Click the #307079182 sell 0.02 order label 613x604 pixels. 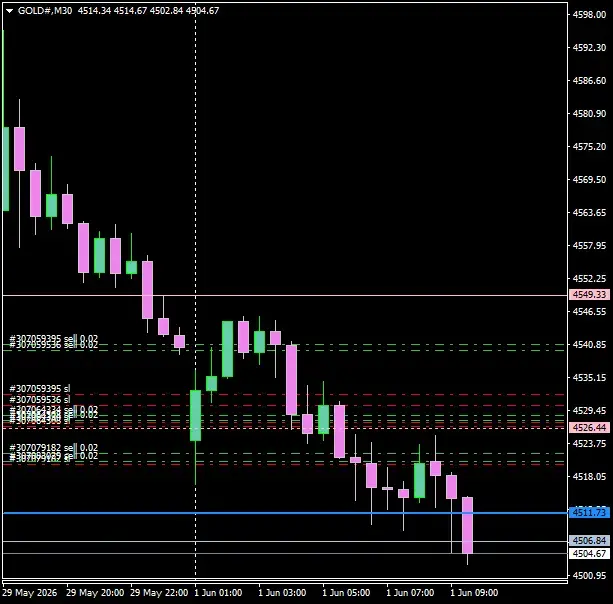tap(54, 447)
